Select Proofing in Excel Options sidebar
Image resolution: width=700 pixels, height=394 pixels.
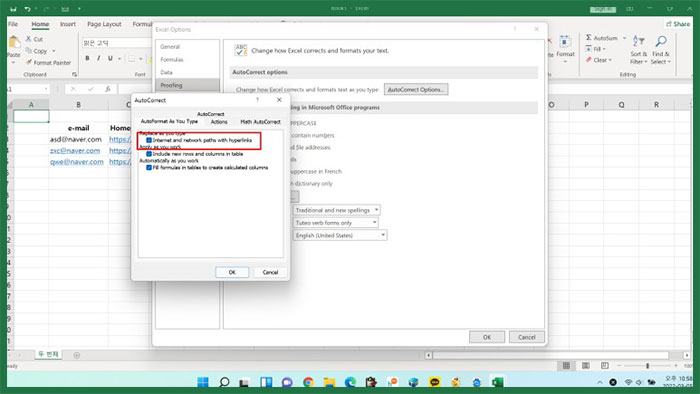(188, 85)
